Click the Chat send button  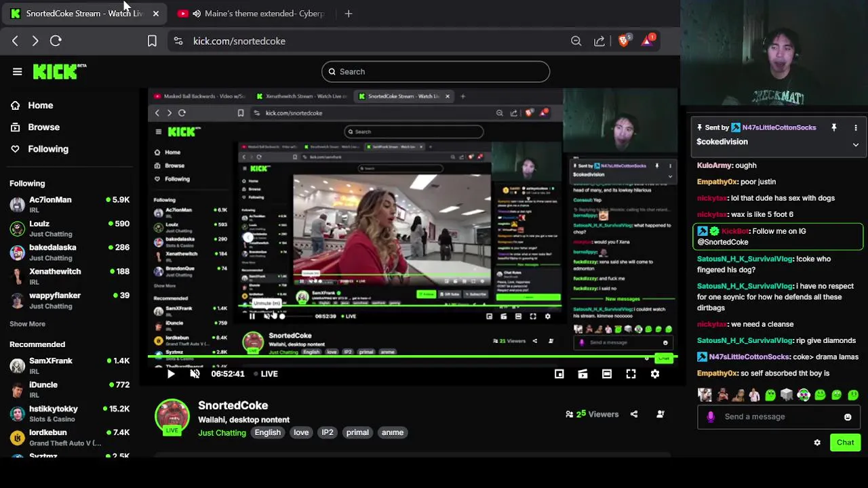click(x=845, y=443)
